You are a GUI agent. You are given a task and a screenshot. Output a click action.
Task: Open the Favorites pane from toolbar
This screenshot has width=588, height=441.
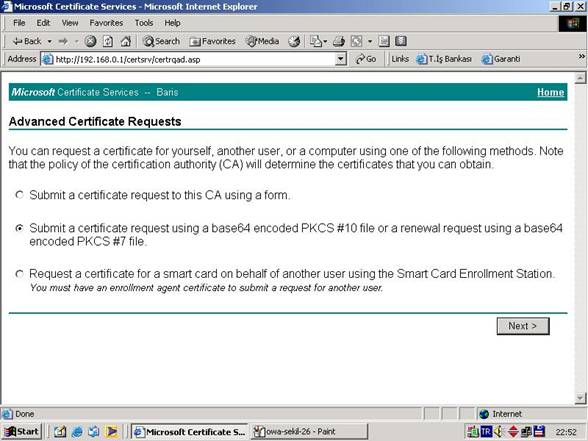(x=212, y=41)
